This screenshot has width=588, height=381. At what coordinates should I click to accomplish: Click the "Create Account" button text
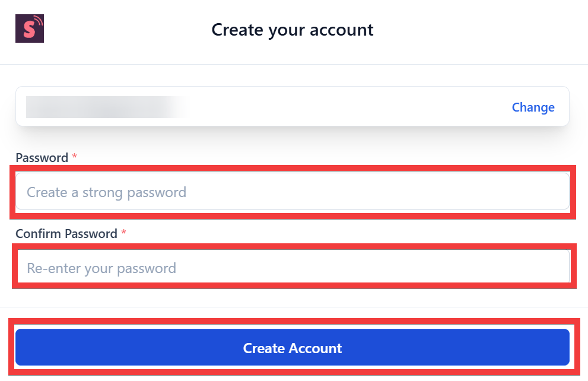click(x=293, y=348)
